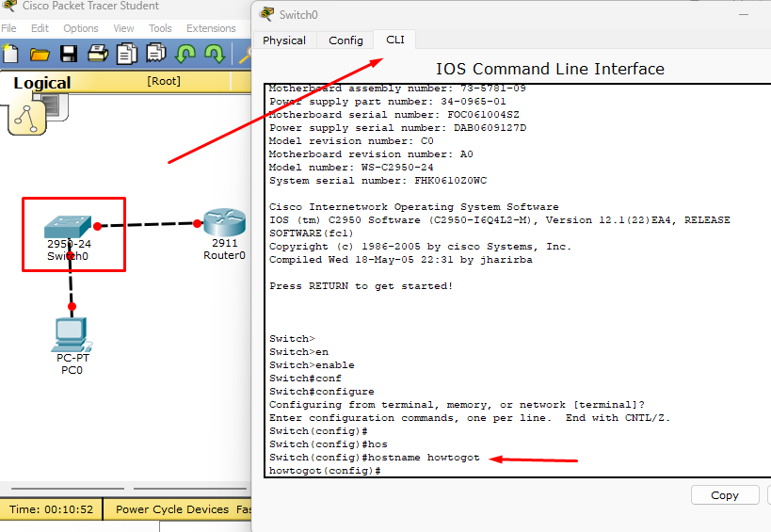The height and width of the screenshot is (532, 771).
Task: Select the PC0 computer icon
Action: [72, 334]
